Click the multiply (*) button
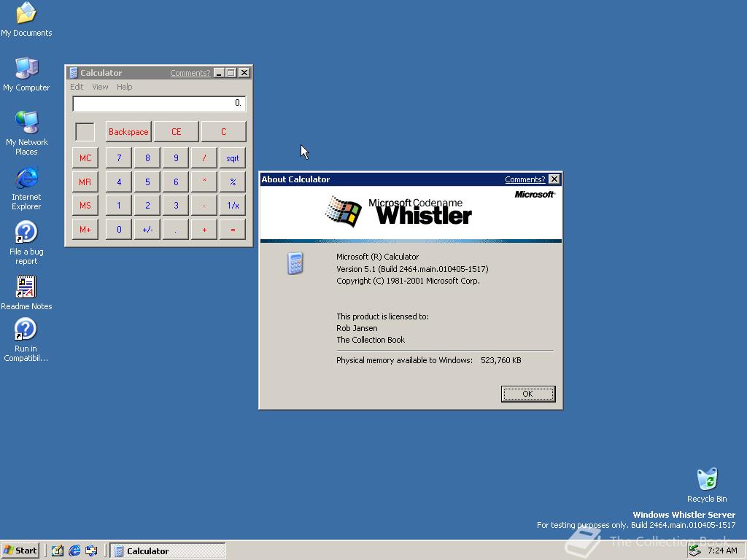Screen dimensions: 747x560 204,182
